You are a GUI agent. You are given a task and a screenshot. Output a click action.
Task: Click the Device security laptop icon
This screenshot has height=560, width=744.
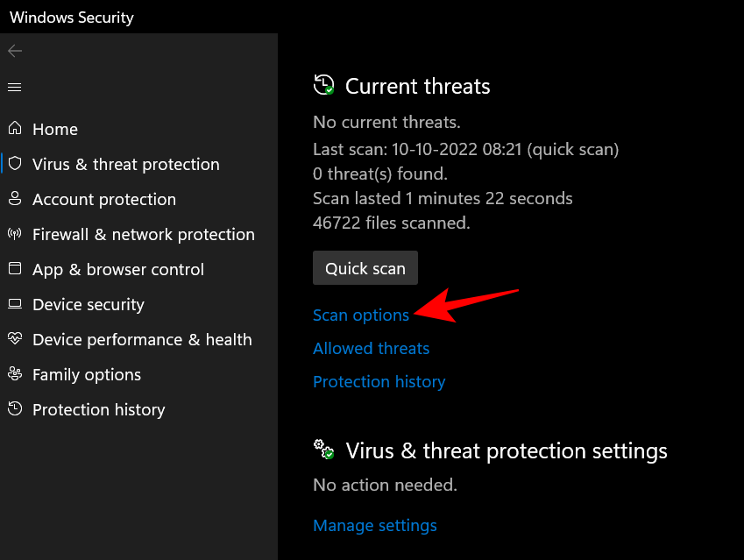pyautogui.click(x=15, y=304)
